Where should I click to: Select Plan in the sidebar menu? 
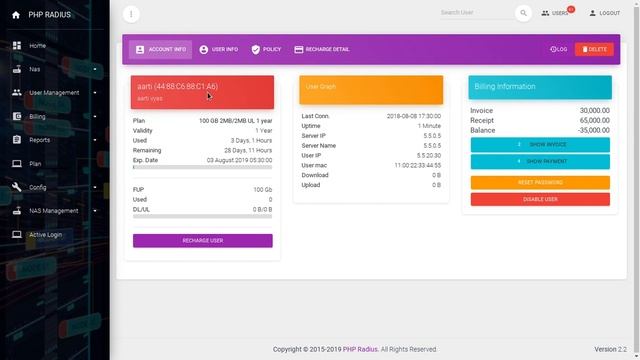(35, 164)
